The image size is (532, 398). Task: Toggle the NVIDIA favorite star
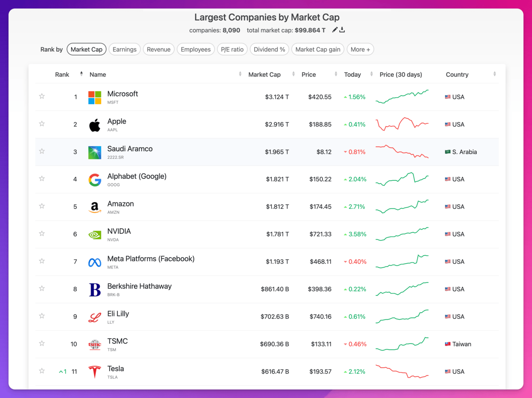[42, 234]
